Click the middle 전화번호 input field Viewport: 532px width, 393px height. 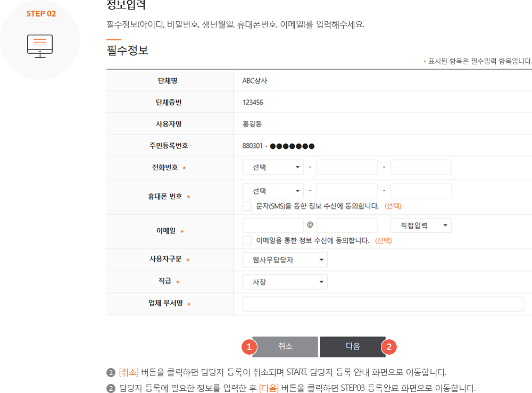pos(346,166)
